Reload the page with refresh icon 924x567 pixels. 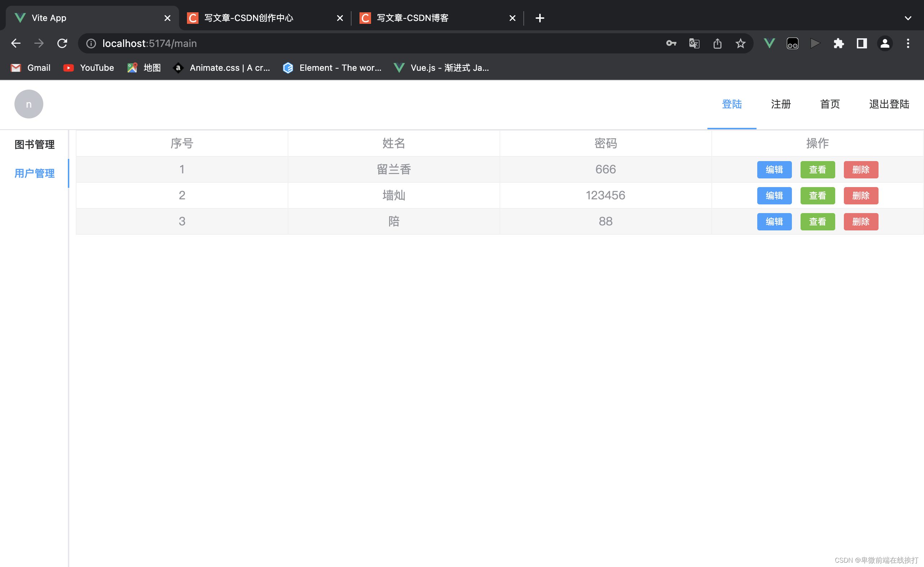(62, 44)
